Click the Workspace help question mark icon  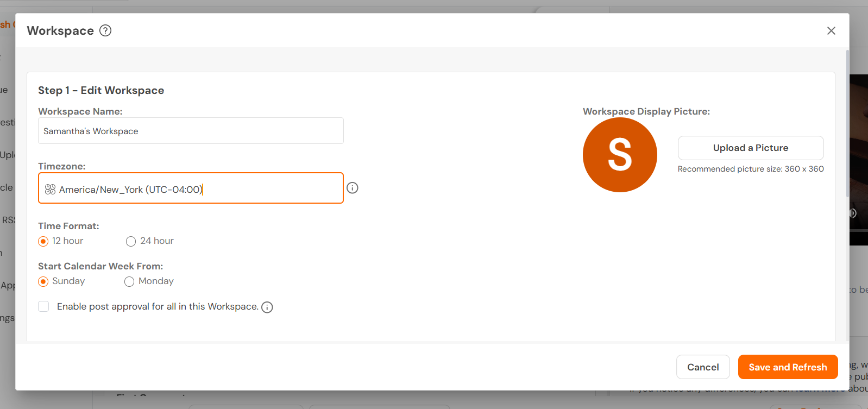tap(105, 30)
